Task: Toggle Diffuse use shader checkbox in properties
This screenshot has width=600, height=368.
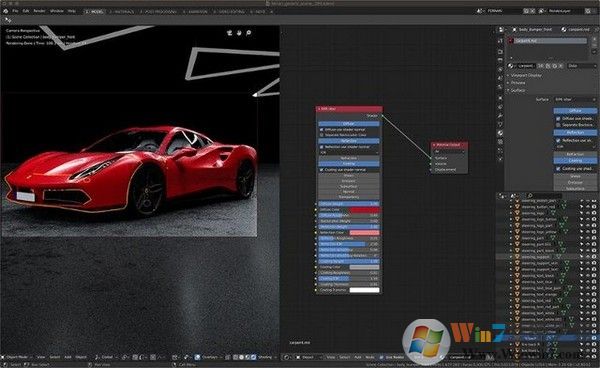Action: tap(558, 119)
